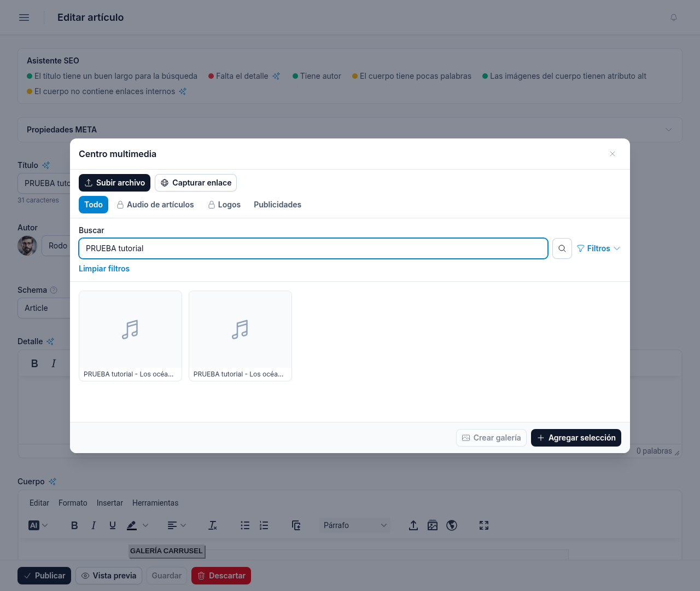Click the Crear galería button
The width and height of the screenshot is (700, 591).
491,438
